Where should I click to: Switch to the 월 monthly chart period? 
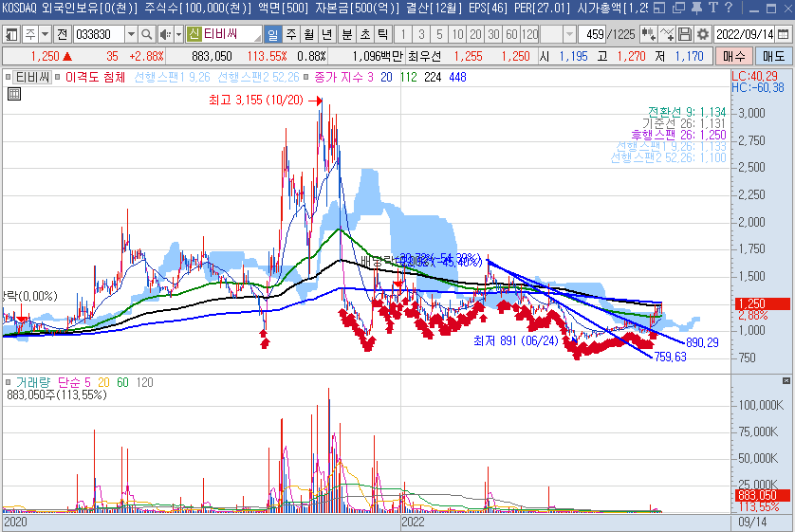(308, 34)
